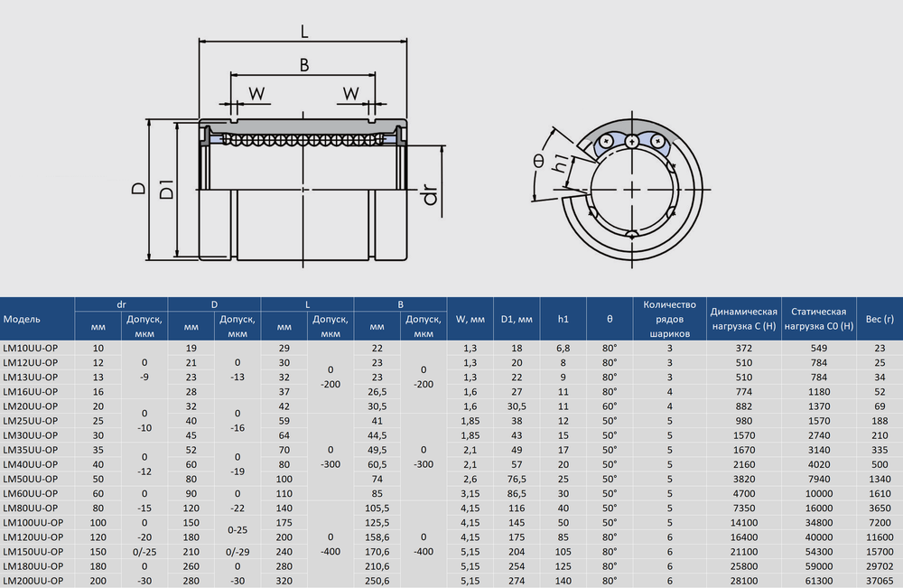Select the D1, мм column header
The height and width of the screenshot is (588, 903).
pyautogui.click(x=517, y=319)
